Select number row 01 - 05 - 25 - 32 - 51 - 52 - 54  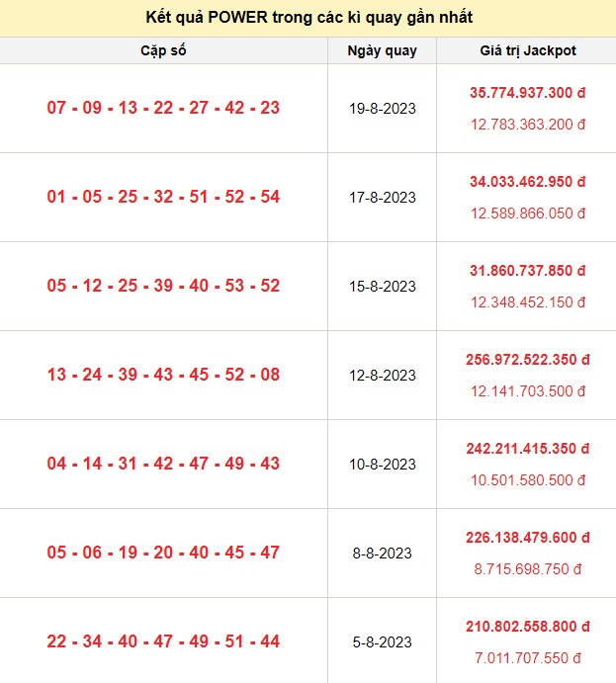click(x=163, y=197)
